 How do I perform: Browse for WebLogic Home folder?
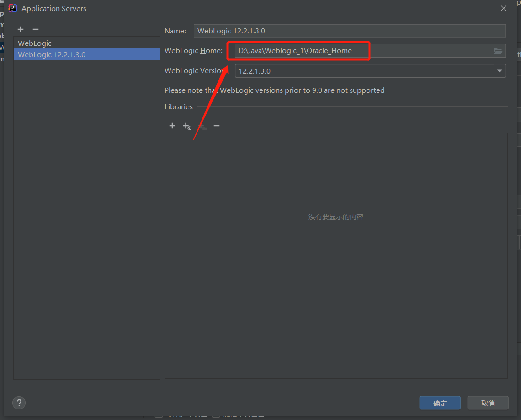[x=498, y=51]
